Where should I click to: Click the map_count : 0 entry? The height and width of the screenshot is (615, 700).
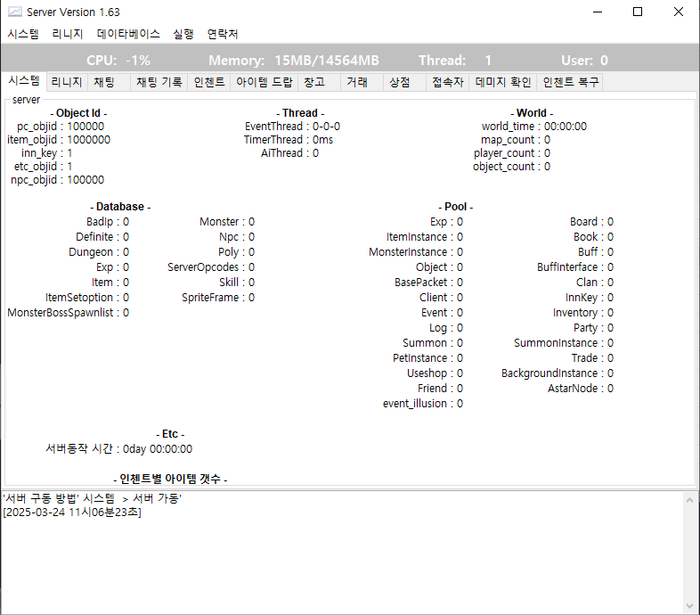[x=515, y=140]
